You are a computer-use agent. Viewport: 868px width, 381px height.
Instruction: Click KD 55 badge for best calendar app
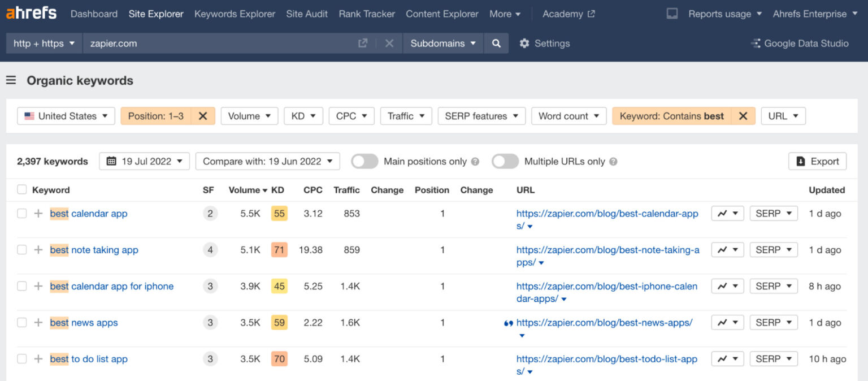point(279,214)
